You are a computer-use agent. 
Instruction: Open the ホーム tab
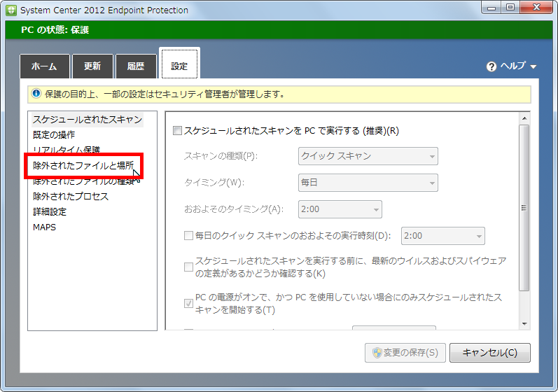pyautogui.click(x=45, y=66)
